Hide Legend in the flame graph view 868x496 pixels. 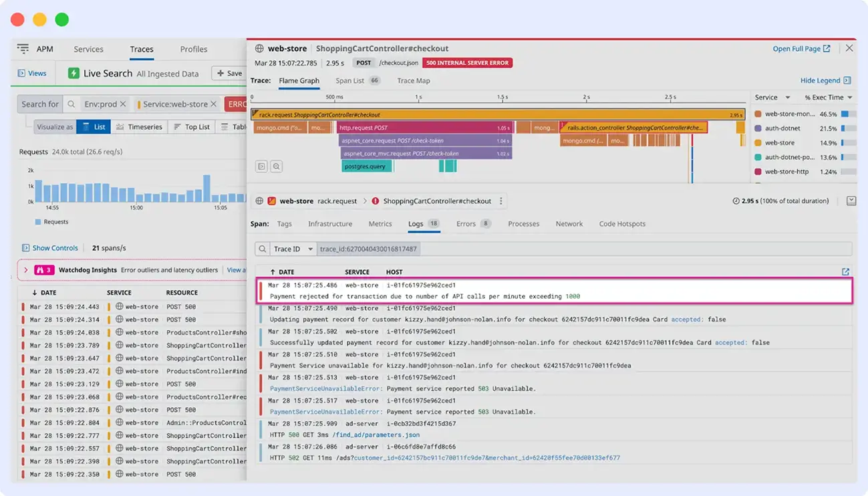click(x=821, y=80)
